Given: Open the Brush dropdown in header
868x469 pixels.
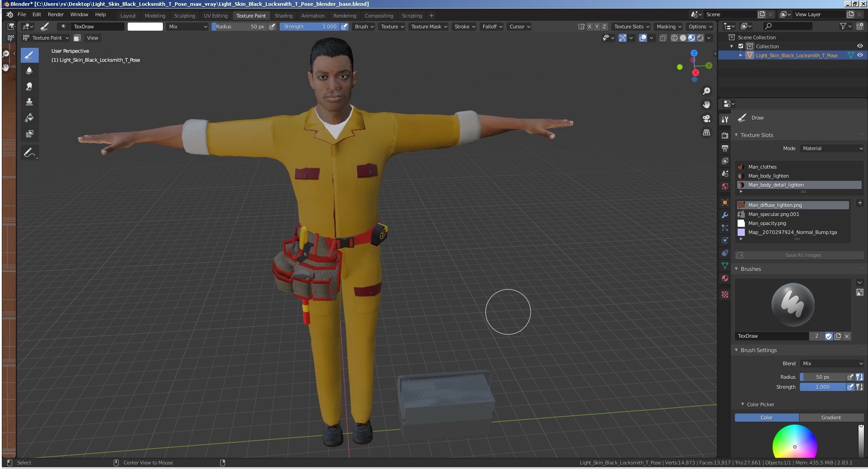Looking at the screenshot, I should click(x=364, y=27).
